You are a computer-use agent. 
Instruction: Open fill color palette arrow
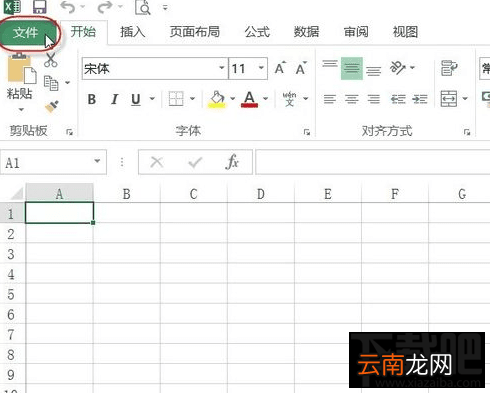tap(232, 98)
